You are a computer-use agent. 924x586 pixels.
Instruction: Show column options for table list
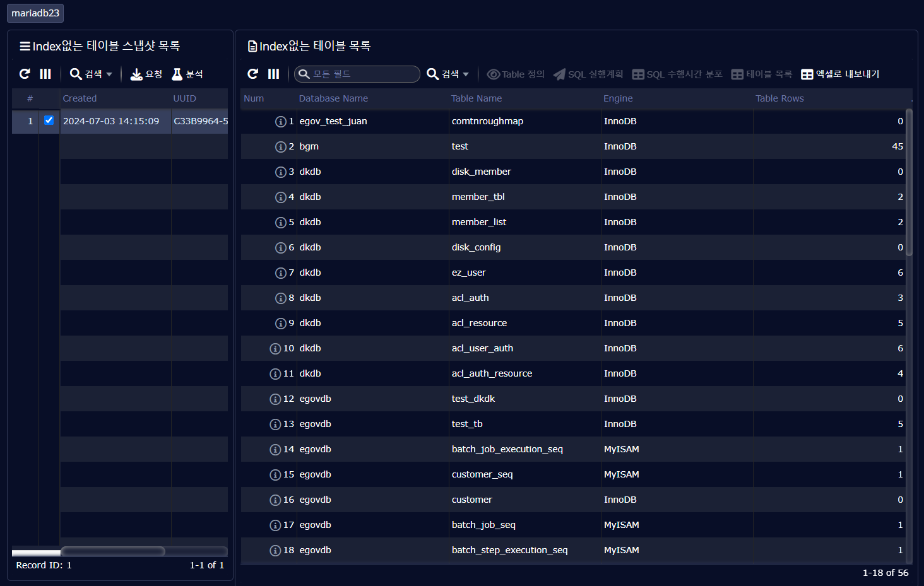tap(273, 74)
